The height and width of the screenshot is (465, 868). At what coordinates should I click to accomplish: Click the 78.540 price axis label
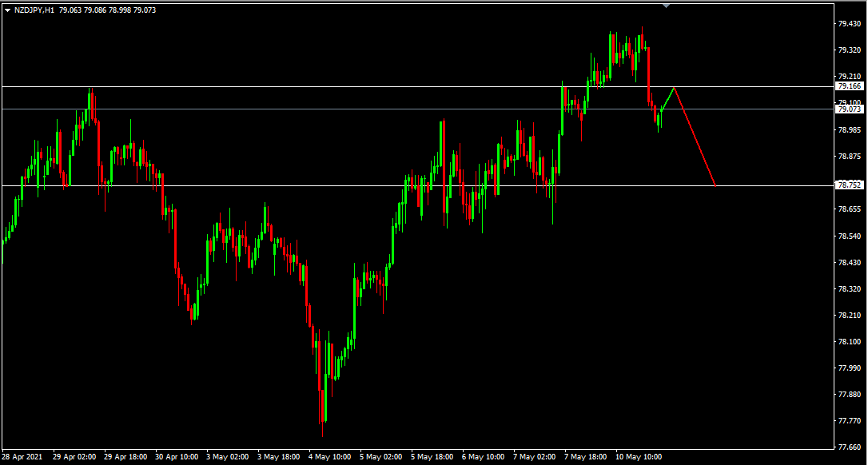pyautogui.click(x=849, y=236)
